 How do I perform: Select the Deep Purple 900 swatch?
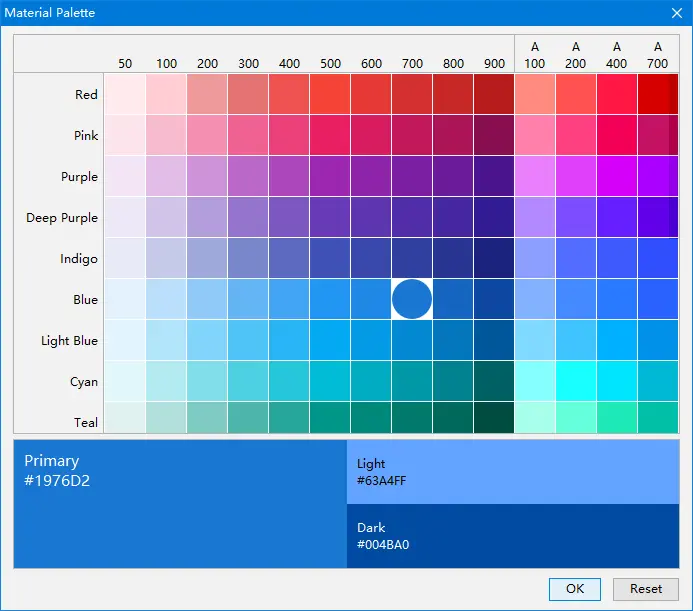point(494,217)
